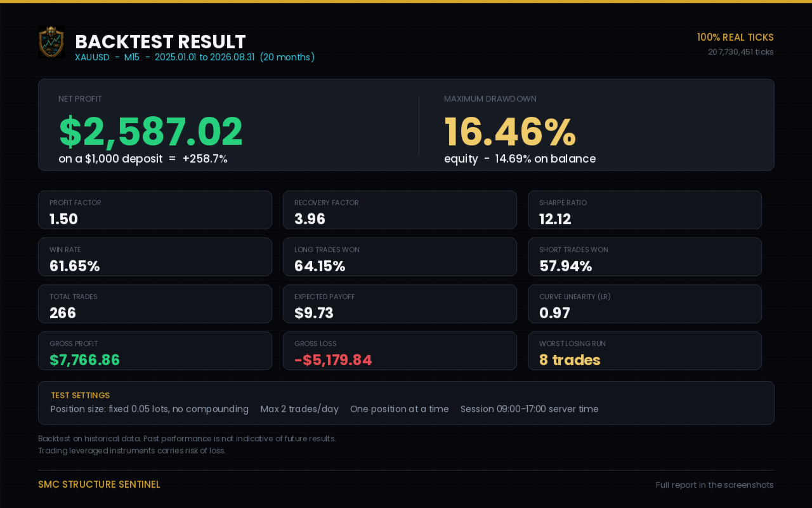
Task: Select the Expected Payoff $9.73 card
Action: coord(400,304)
